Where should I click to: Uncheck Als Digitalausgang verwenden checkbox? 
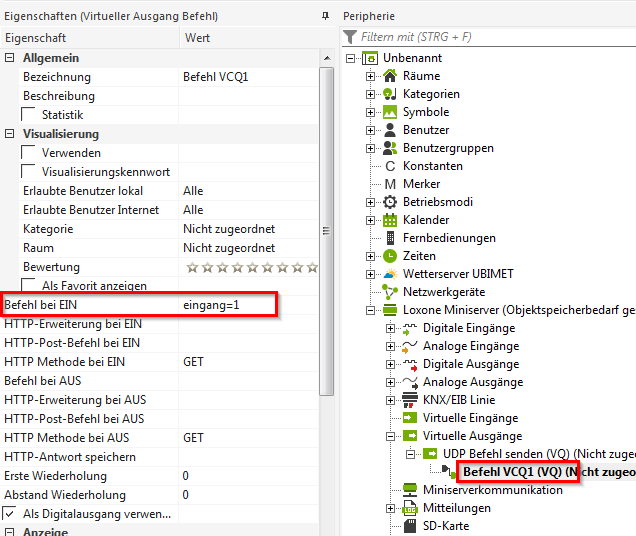pos(10,514)
